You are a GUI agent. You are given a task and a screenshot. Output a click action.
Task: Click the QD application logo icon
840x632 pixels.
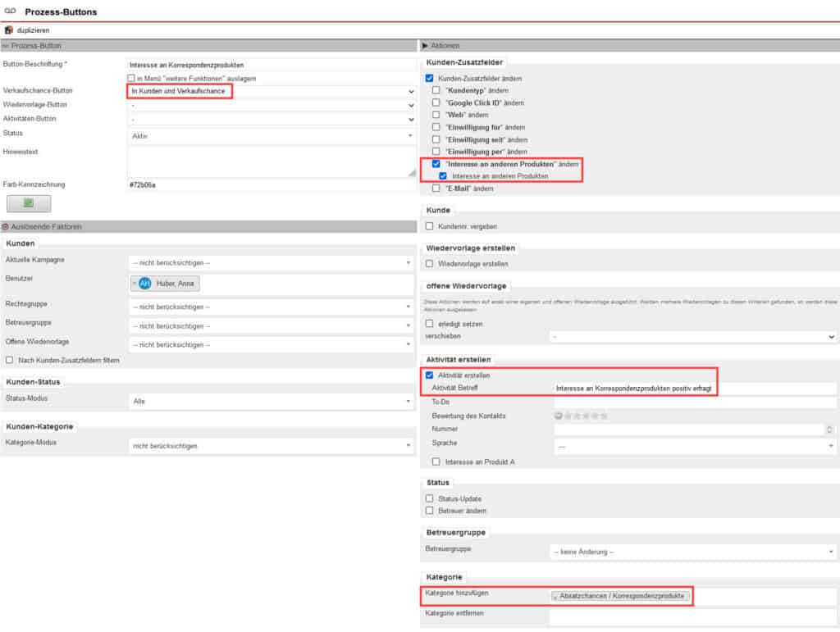point(11,11)
